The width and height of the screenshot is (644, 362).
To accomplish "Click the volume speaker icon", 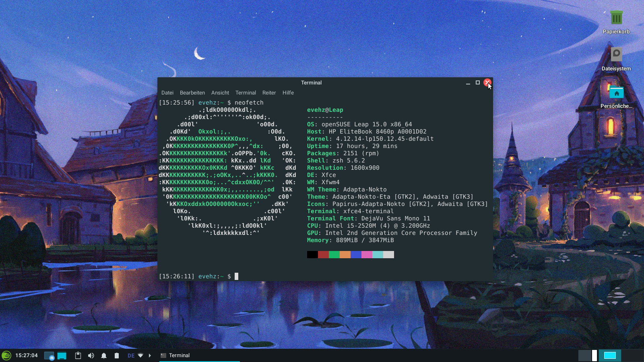I will click(x=91, y=356).
